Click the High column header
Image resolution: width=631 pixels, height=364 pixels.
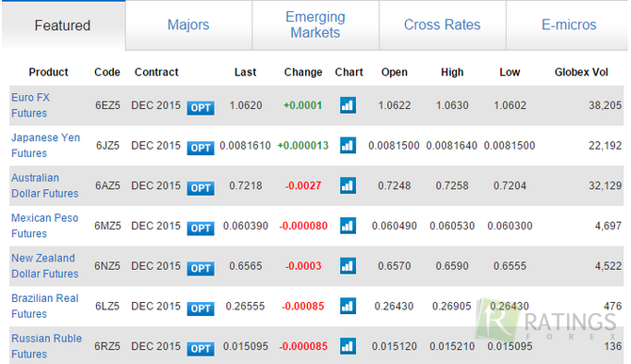452,72
